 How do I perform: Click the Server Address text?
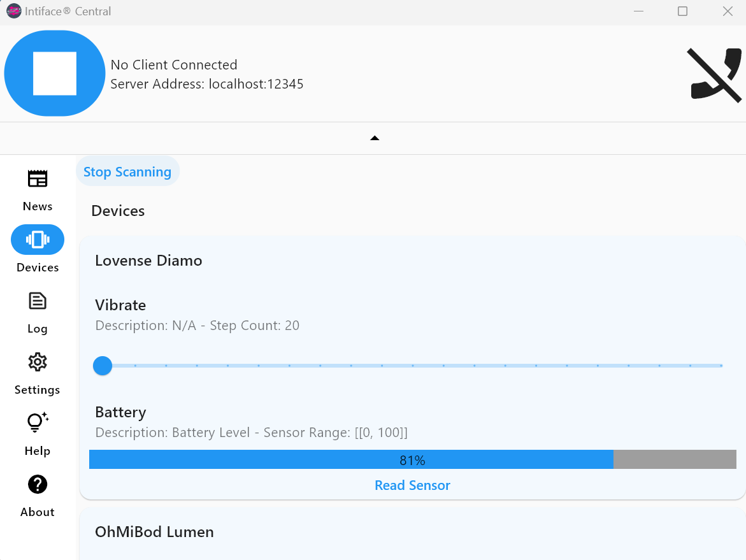[x=207, y=84]
